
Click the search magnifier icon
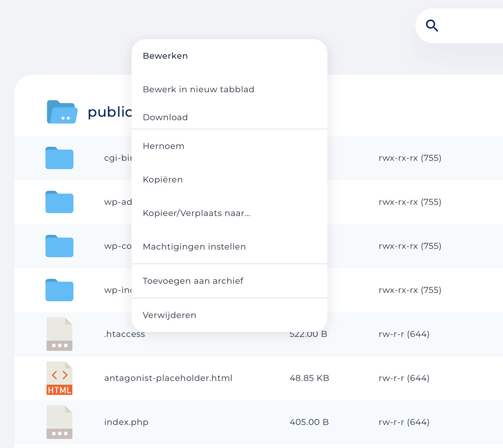tap(432, 26)
